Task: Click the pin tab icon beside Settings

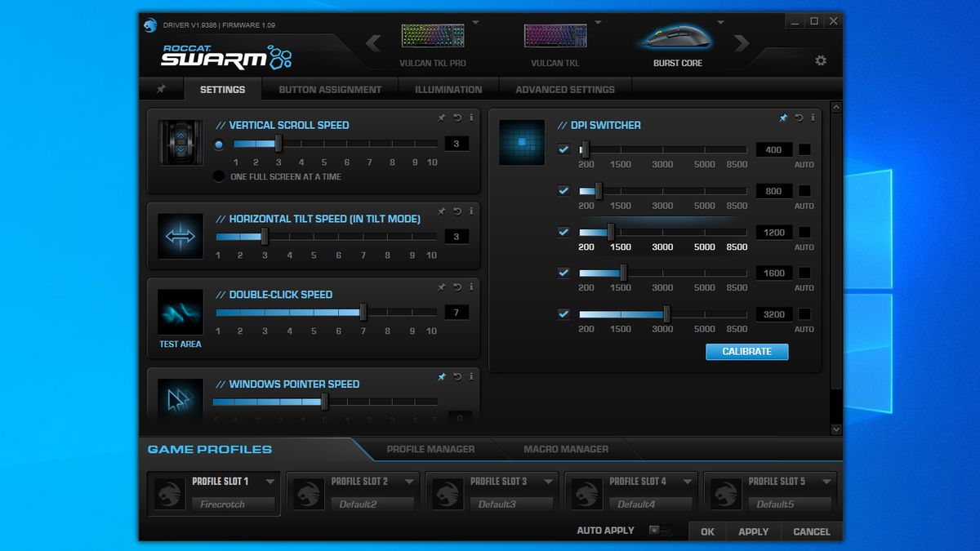Action: [161, 89]
